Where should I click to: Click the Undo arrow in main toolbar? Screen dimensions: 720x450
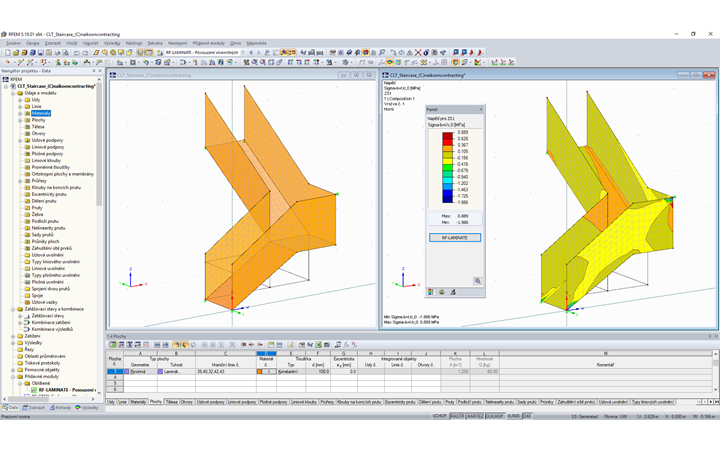coord(76,52)
